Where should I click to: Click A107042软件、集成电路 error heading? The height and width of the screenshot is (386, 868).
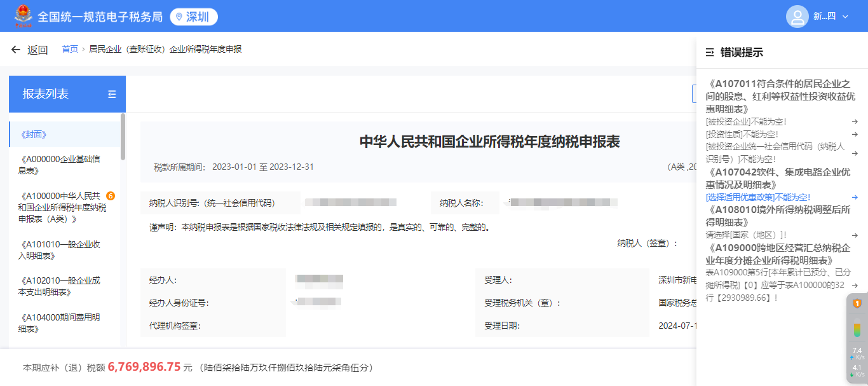click(777, 178)
